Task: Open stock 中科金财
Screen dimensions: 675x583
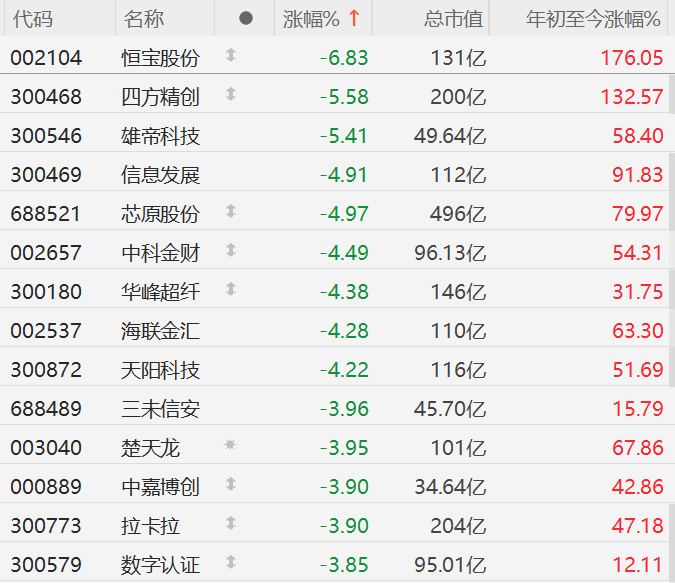Action: [x=161, y=253]
